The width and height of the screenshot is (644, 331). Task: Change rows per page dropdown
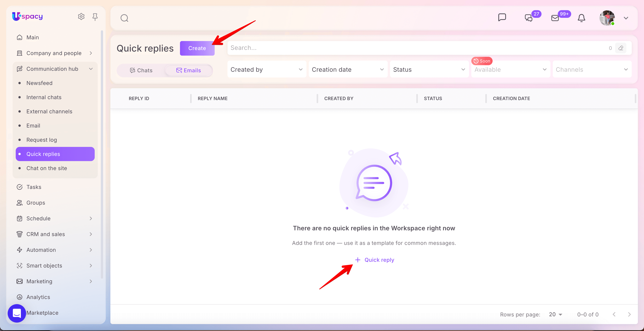pos(555,315)
